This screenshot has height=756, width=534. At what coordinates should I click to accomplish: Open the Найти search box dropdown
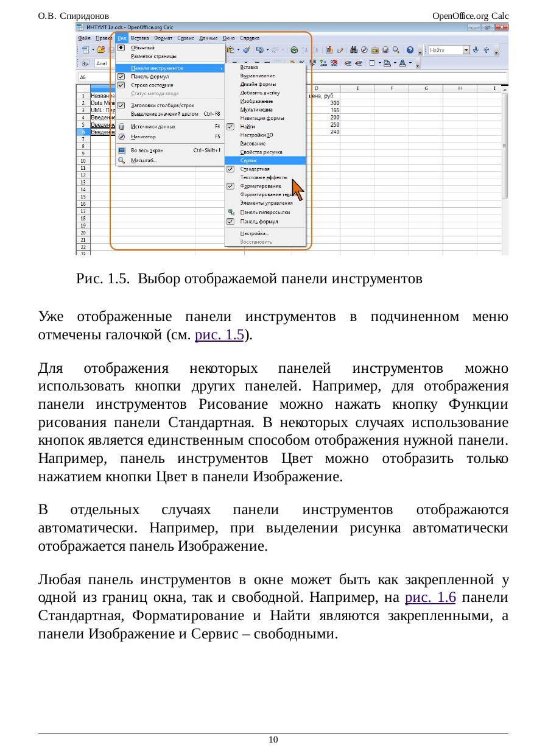[x=466, y=50]
